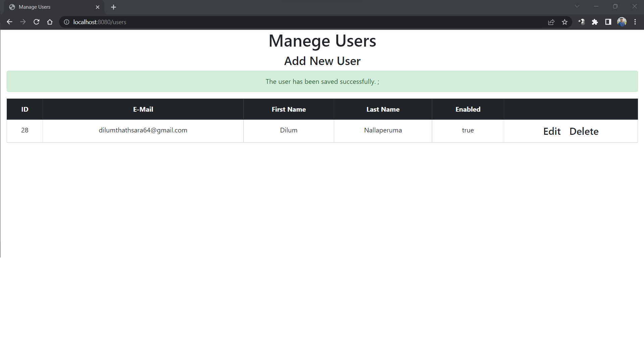
Task: Open the share page icon
Action: coord(551,22)
